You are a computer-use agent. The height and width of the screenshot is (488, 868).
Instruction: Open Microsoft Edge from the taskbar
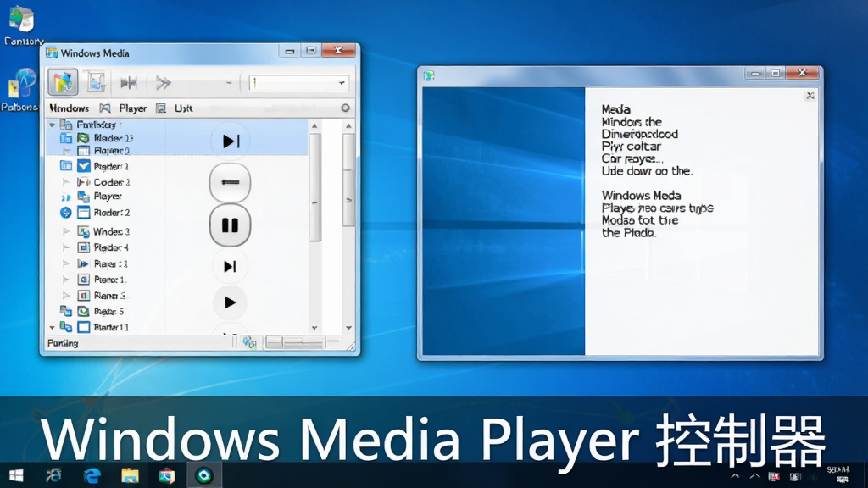coord(92,475)
